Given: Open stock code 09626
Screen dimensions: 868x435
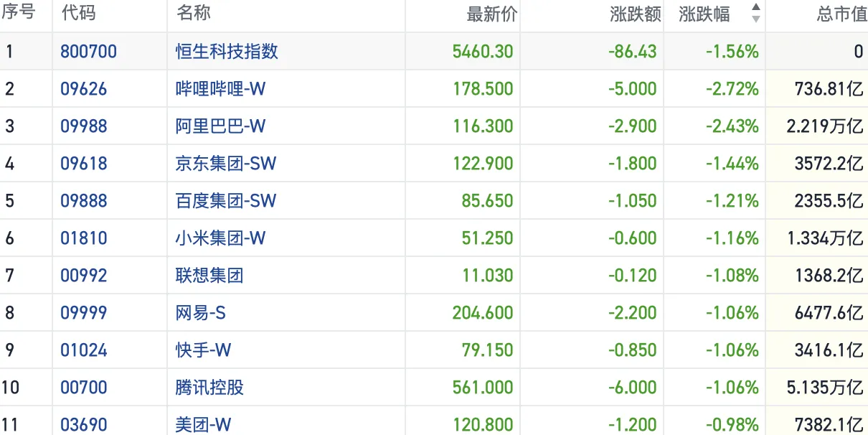Looking at the screenshot, I should pyautogui.click(x=83, y=89).
